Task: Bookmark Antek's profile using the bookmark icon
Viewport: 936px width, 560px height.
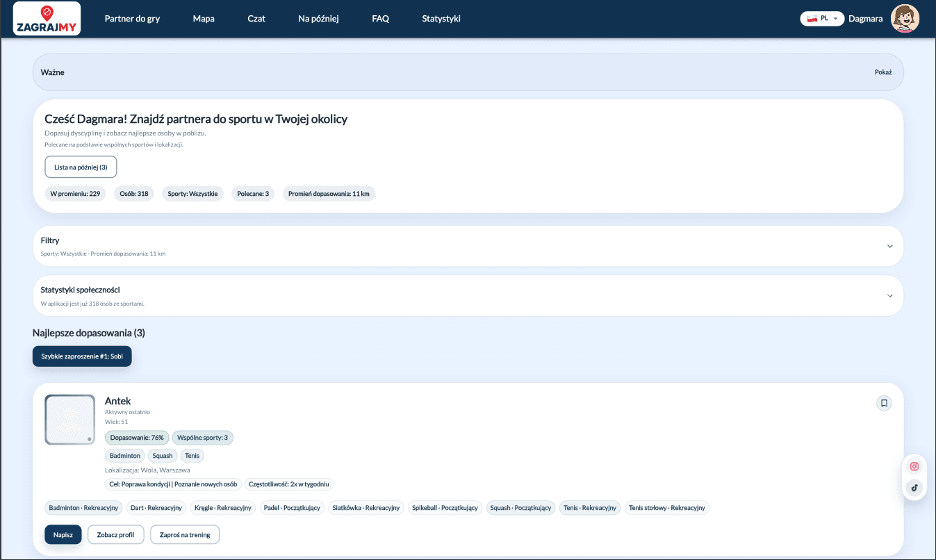Action: [x=883, y=402]
